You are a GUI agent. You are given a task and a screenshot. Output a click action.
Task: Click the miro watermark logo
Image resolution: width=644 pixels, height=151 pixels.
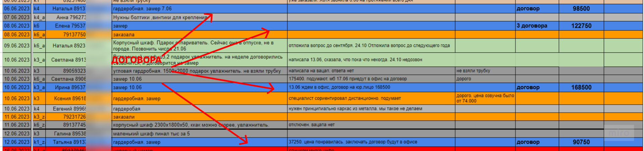(619, 133)
